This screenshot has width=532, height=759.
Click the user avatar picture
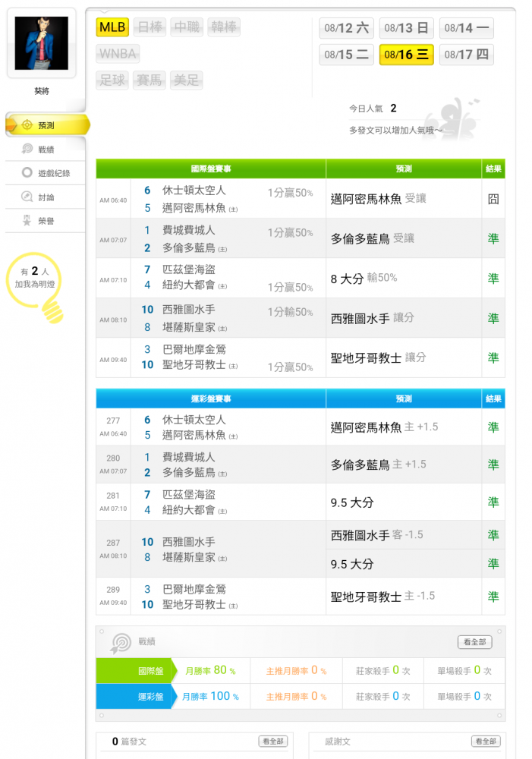(42, 43)
